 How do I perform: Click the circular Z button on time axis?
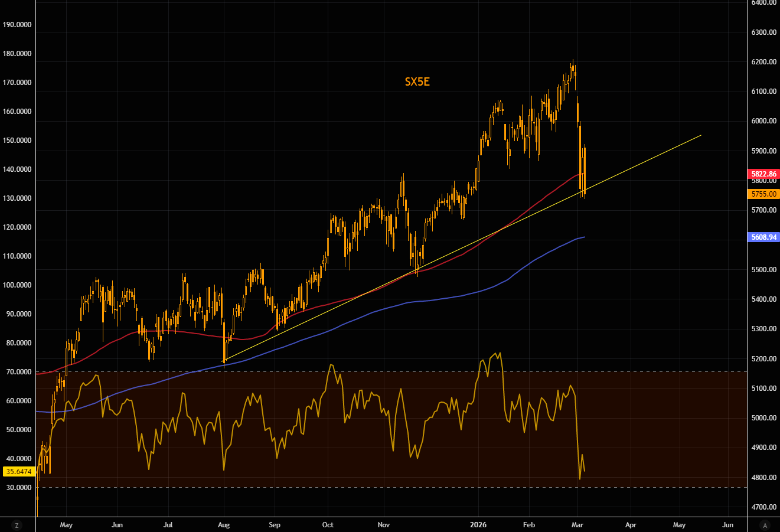coord(17,525)
